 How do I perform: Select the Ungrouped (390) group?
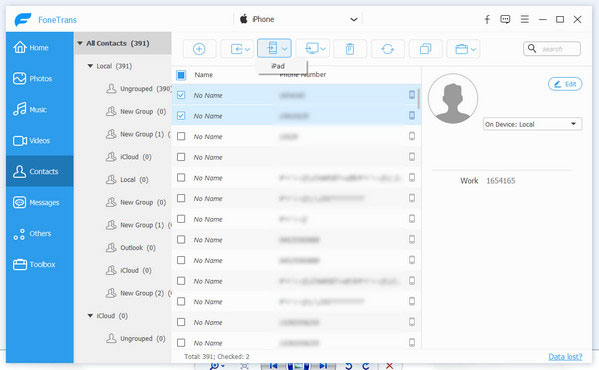coord(139,89)
